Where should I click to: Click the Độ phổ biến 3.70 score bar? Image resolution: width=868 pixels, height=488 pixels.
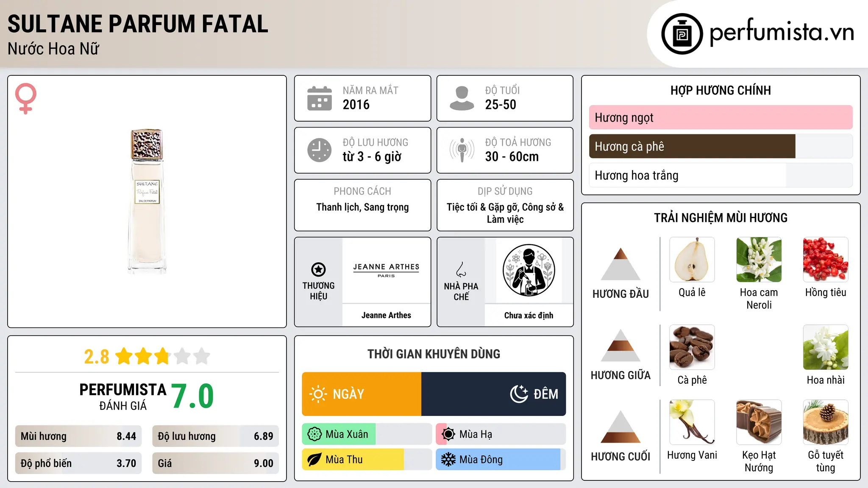[x=78, y=463]
